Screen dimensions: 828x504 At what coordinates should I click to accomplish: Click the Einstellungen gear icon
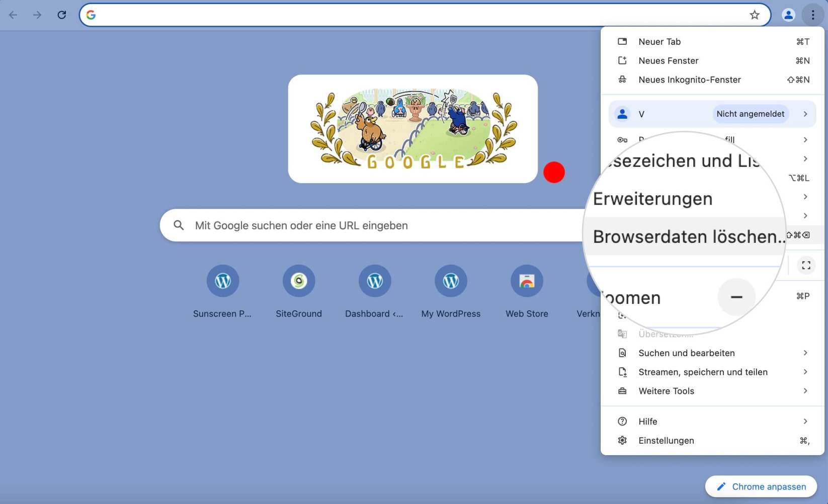pos(622,441)
